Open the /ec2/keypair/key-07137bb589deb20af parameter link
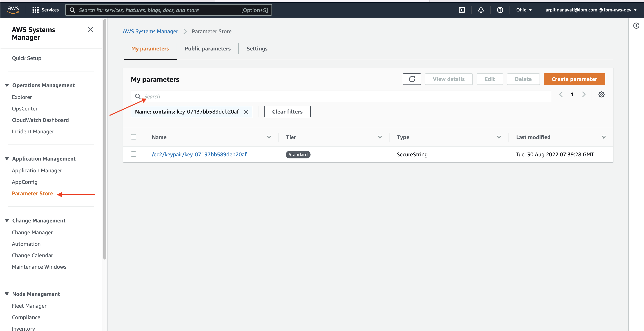The width and height of the screenshot is (644, 331). pyautogui.click(x=199, y=154)
